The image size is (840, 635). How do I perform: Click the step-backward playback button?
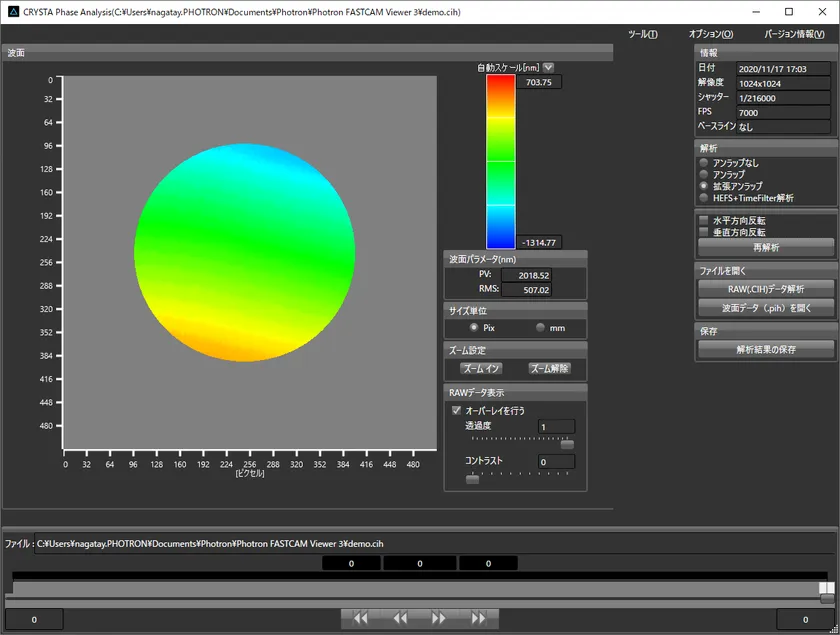(x=400, y=619)
